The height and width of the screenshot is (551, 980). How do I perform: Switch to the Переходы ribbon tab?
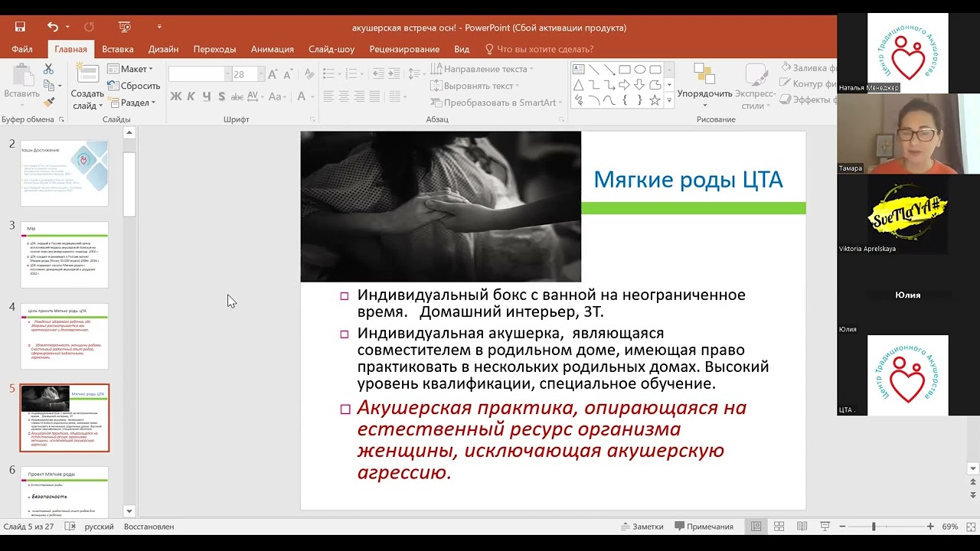click(x=215, y=49)
